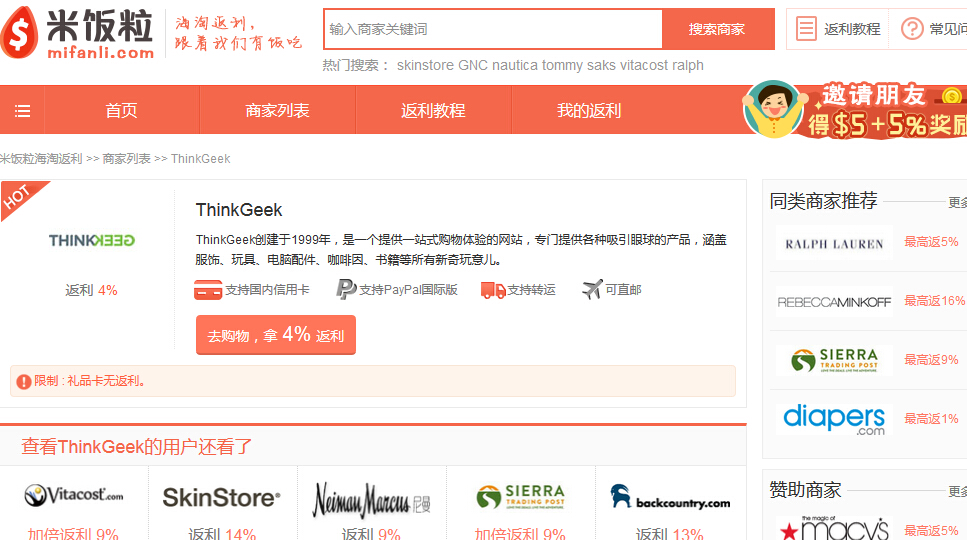Click the truck icon for 支持转运
Viewport: 967px width, 540px height.
493,290
